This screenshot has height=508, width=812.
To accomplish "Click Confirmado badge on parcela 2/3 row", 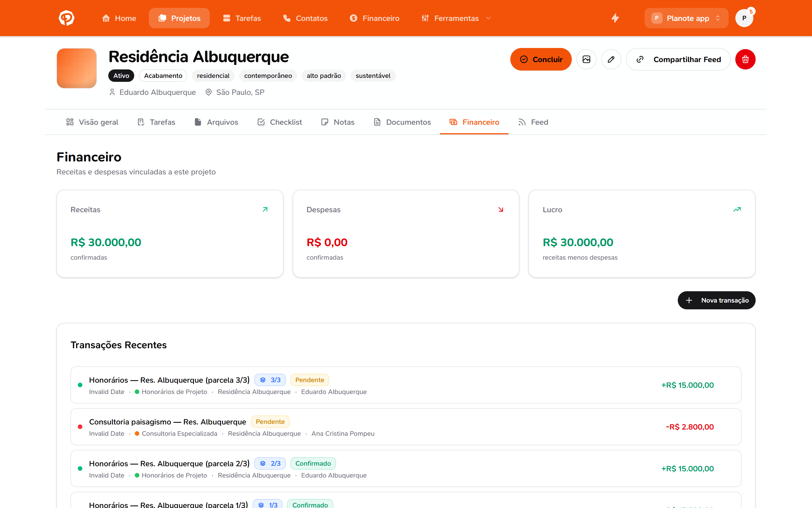I will pyautogui.click(x=313, y=463).
